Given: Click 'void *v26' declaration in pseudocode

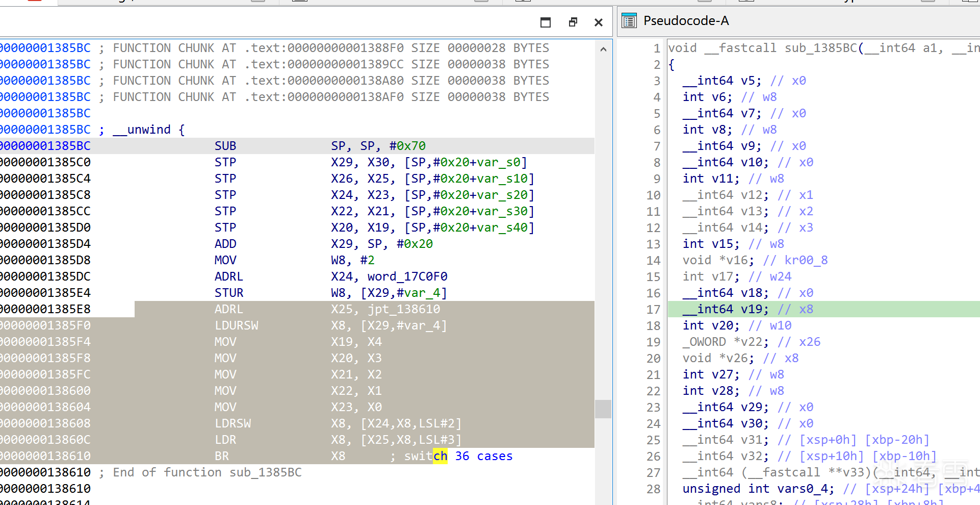Looking at the screenshot, I should click(x=718, y=358).
